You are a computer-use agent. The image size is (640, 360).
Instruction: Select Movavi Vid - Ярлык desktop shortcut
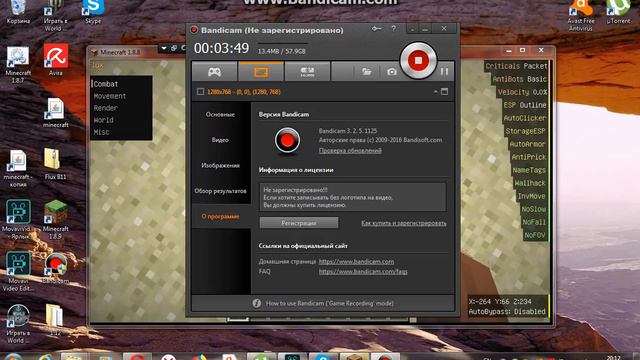[x=18, y=220]
